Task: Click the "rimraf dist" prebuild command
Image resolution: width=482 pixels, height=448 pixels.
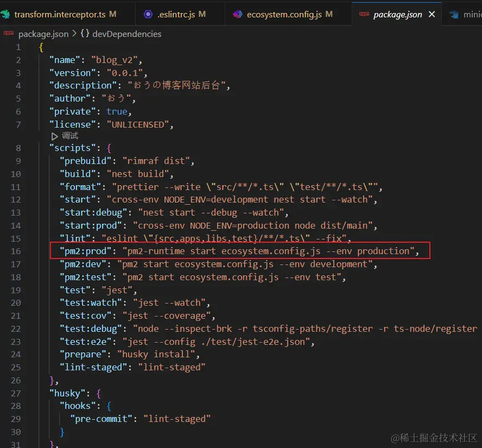Action: 156,161
